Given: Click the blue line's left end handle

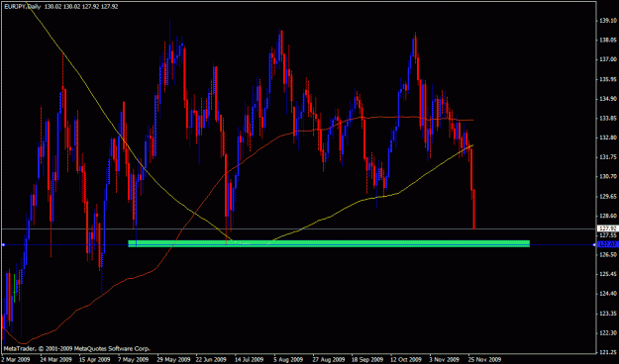Looking at the screenshot, I should pos(3,245).
